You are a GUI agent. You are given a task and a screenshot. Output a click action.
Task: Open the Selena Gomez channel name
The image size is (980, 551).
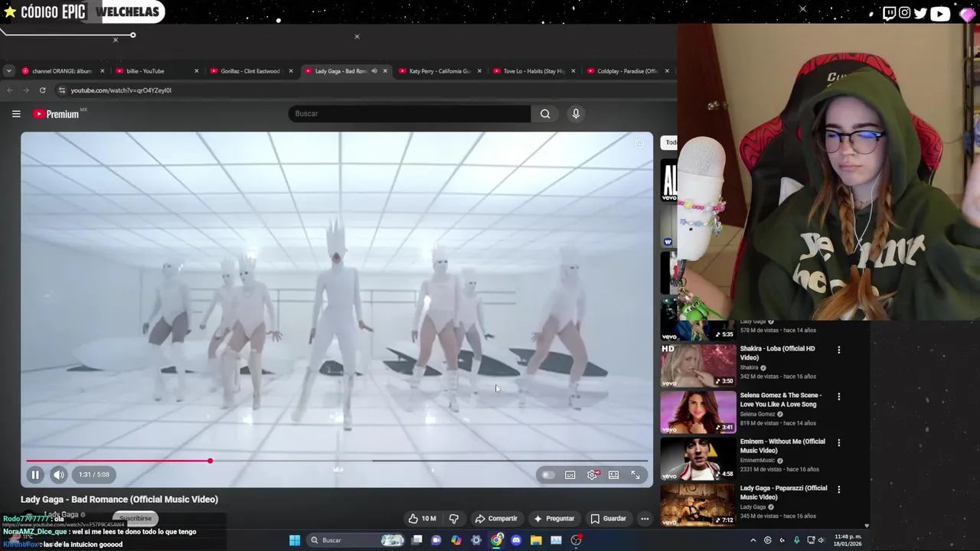[758, 414]
